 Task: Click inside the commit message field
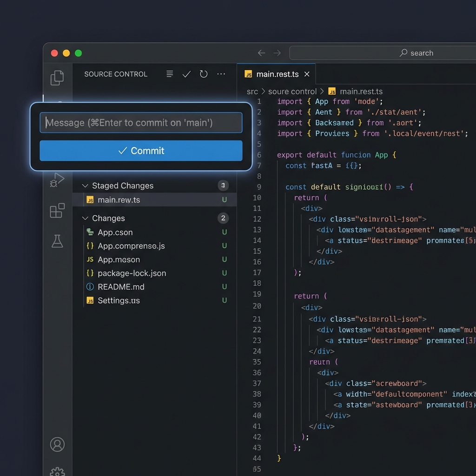tap(141, 123)
